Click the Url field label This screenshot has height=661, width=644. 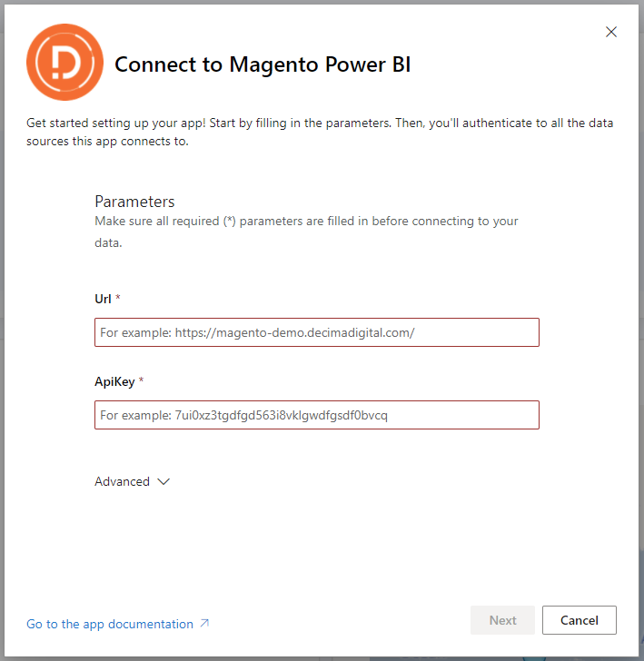pyautogui.click(x=103, y=299)
